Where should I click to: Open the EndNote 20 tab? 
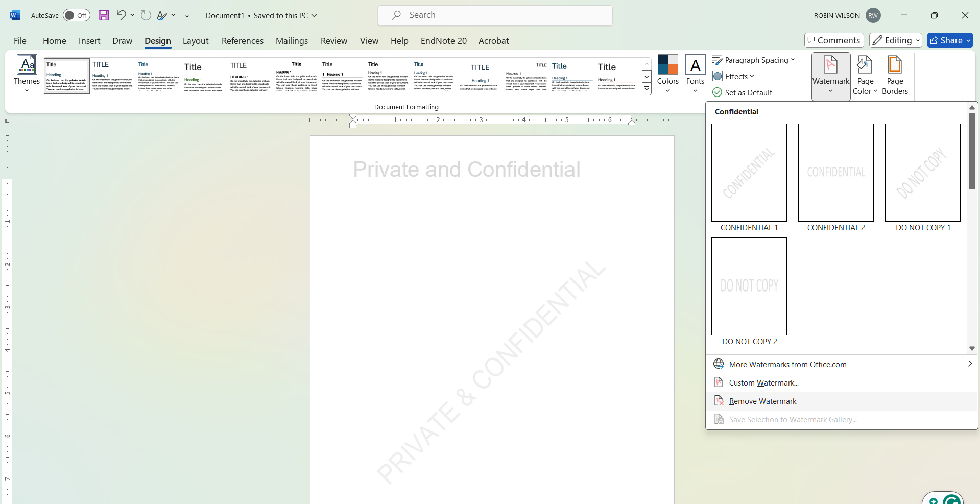click(x=443, y=41)
